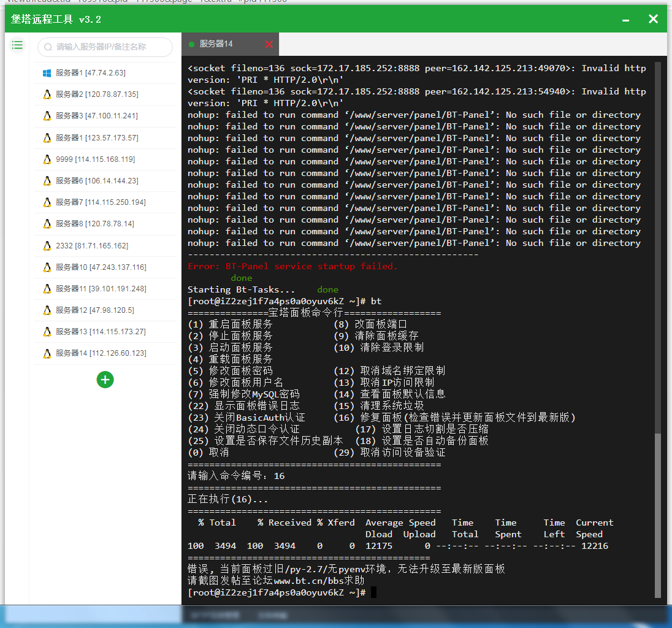The image size is (672, 628).
Task: Click the search magnifier icon
Action: [48, 47]
